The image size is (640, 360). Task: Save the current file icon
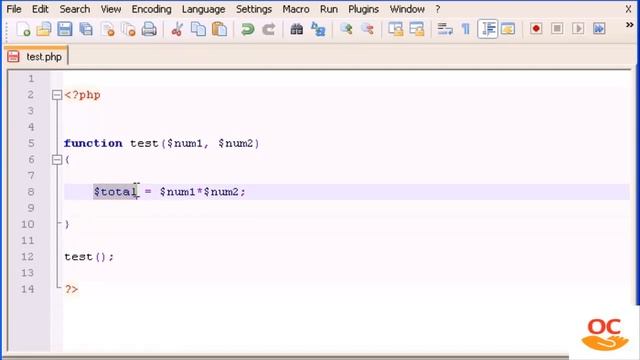coord(65,29)
